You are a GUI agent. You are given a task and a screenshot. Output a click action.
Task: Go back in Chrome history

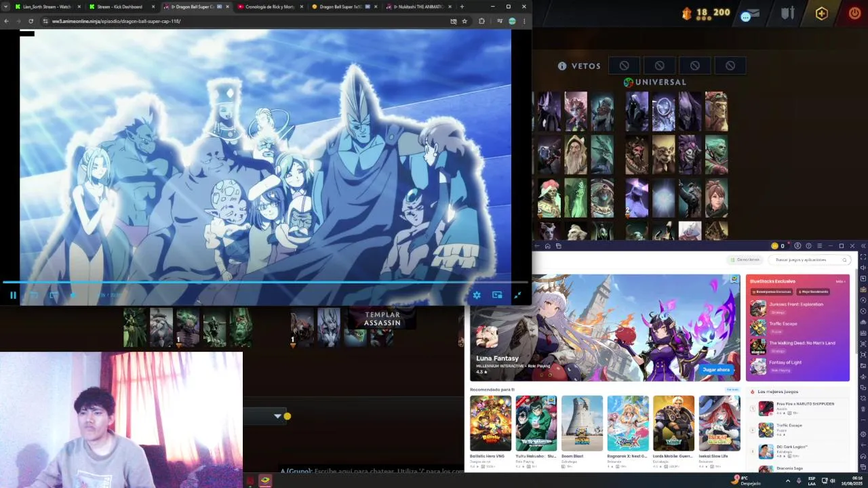point(6,21)
